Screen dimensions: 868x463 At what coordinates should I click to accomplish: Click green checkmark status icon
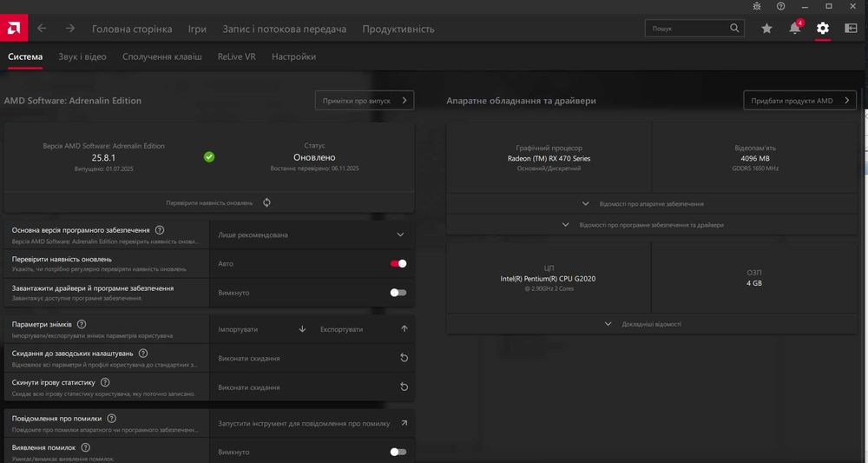point(209,157)
